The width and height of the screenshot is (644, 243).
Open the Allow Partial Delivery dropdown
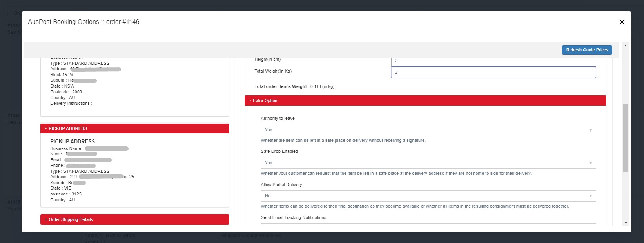point(428,196)
